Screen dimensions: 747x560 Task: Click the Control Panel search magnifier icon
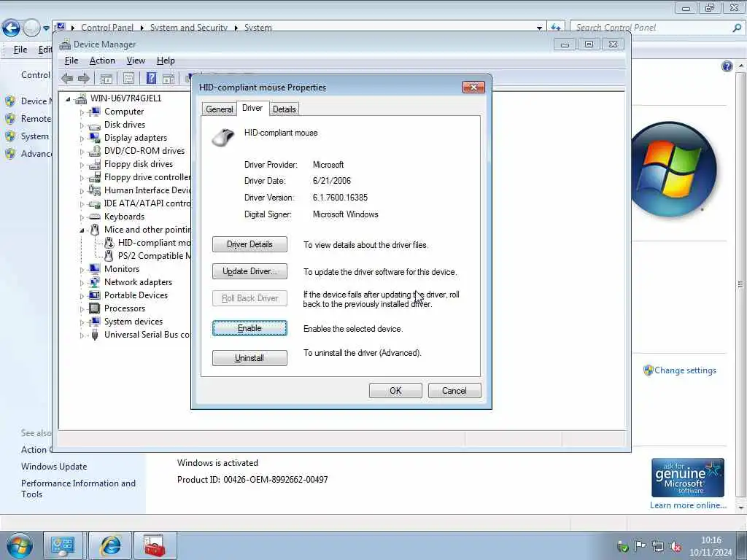(x=737, y=28)
